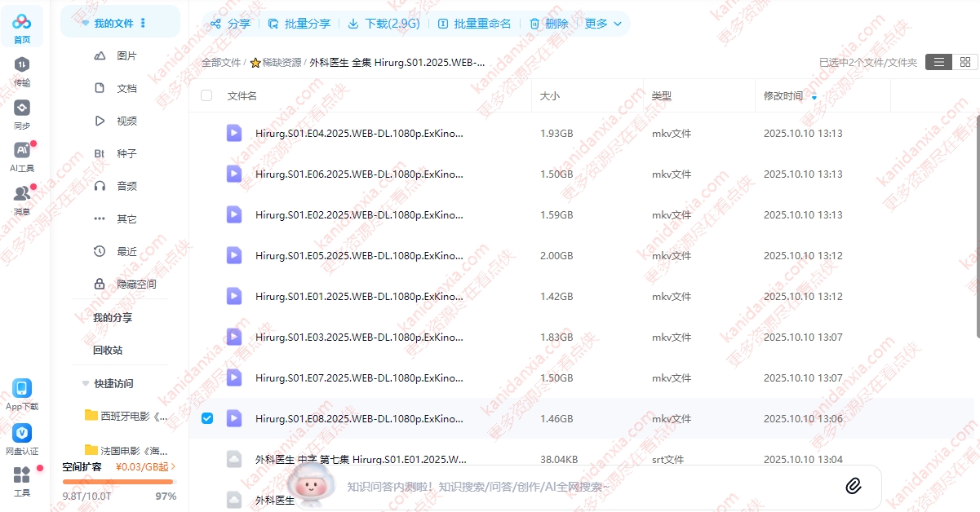Click 全部文件 breadcrumb link
This screenshot has width=980, height=512.
pos(221,62)
